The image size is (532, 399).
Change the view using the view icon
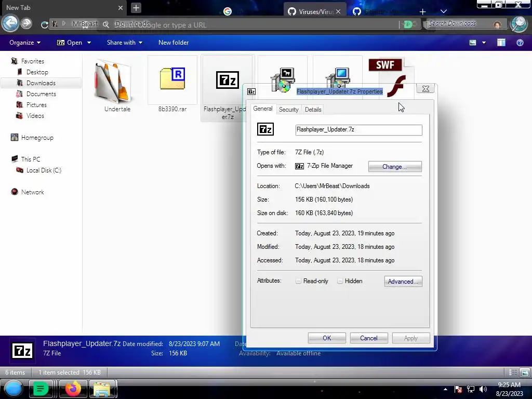pos(473,43)
